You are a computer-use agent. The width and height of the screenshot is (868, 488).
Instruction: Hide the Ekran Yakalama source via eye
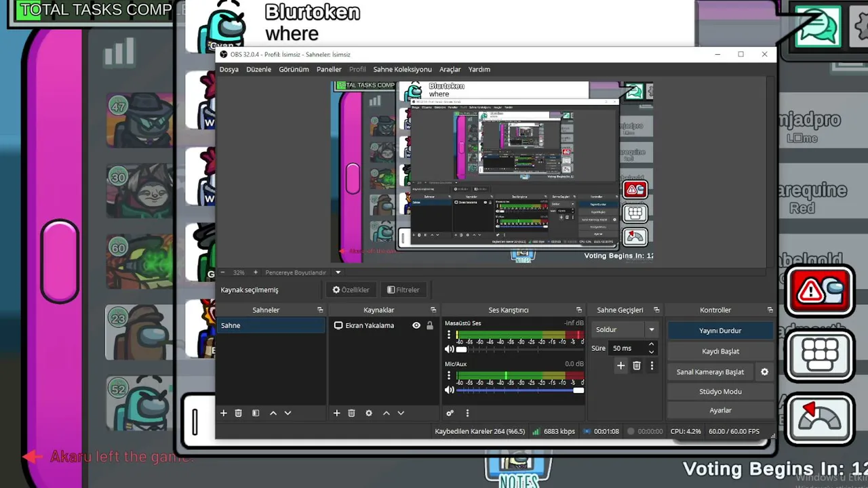[x=416, y=325]
